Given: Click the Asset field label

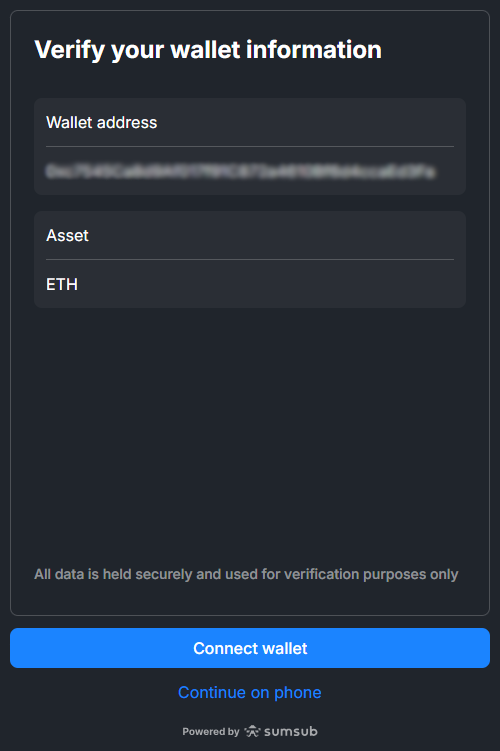Looking at the screenshot, I should [x=68, y=236].
